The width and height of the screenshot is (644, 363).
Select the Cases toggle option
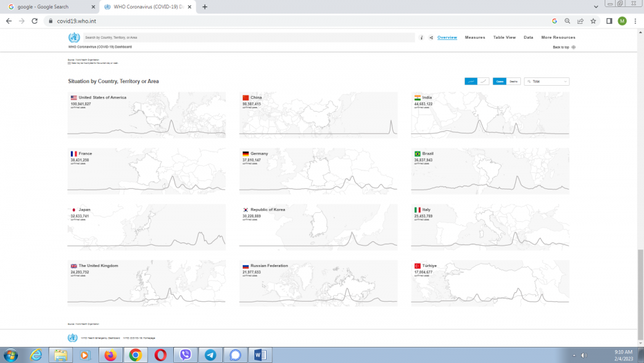(498, 81)
